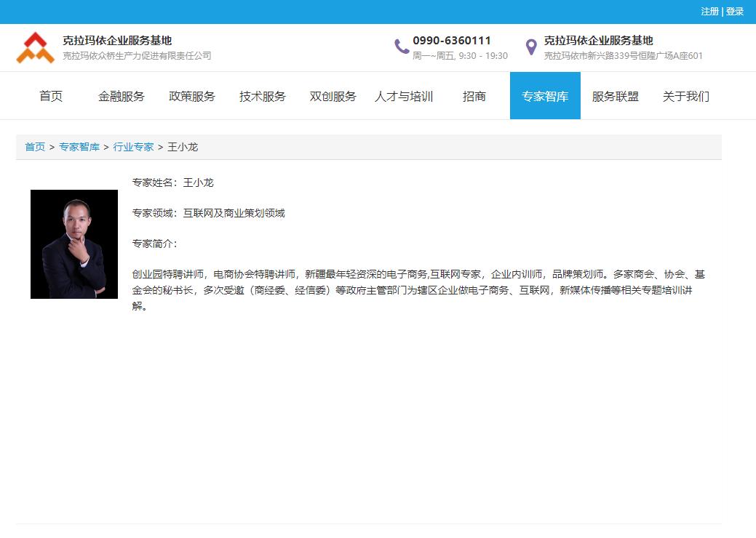Select 政策服务 in the navigation
This screenshot has width=756, height=538.
[192, 96]
